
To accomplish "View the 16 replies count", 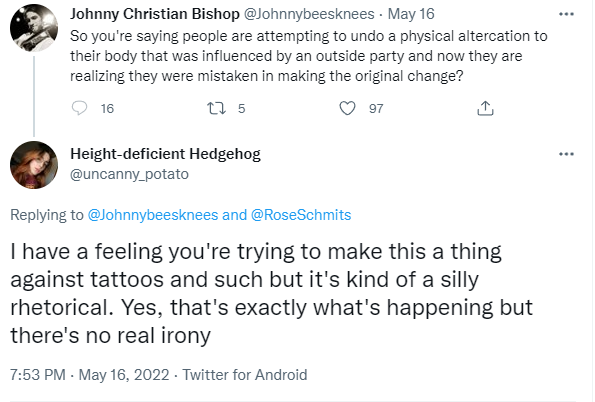I will [107, 109].
